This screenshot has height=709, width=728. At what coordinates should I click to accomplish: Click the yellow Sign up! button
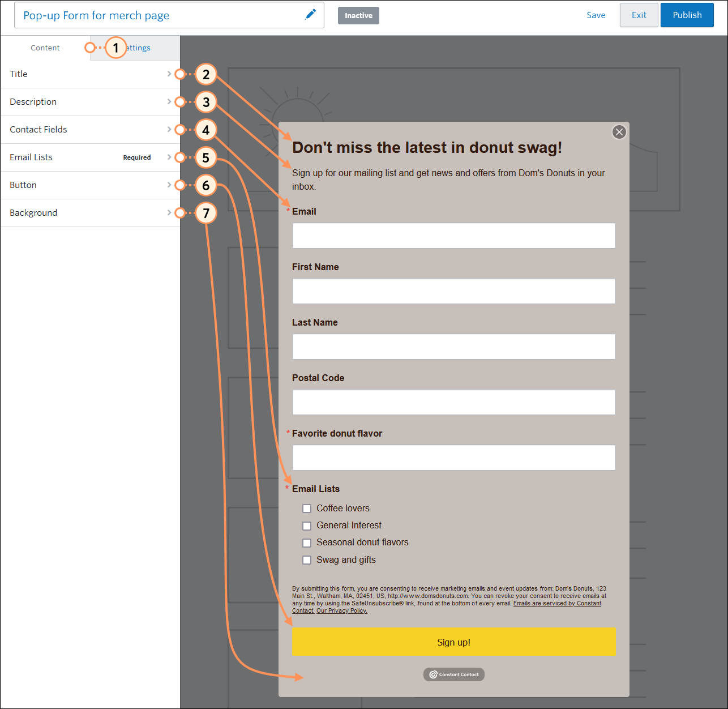[454, 642]
